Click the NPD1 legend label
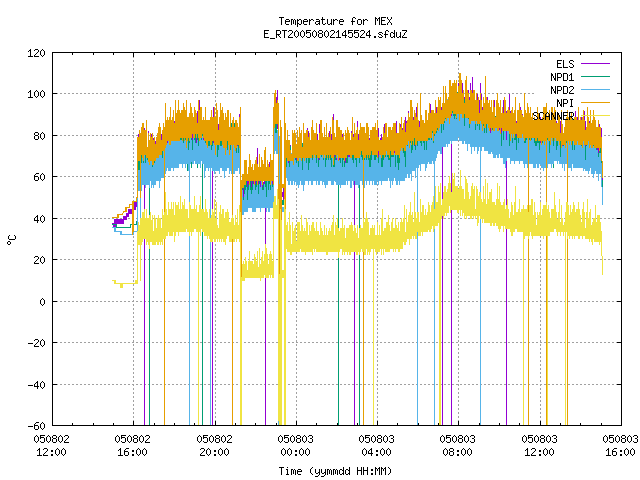 coord(562,77)
